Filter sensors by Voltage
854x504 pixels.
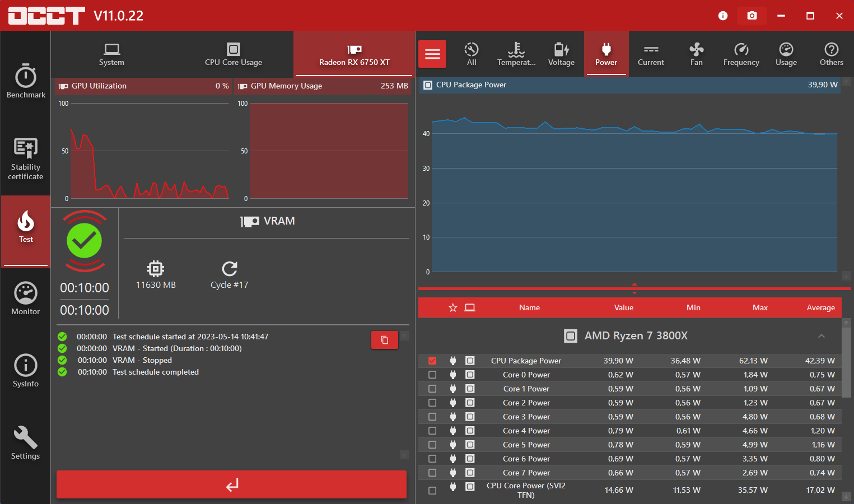pyautogui.click(x=561, y=54)
